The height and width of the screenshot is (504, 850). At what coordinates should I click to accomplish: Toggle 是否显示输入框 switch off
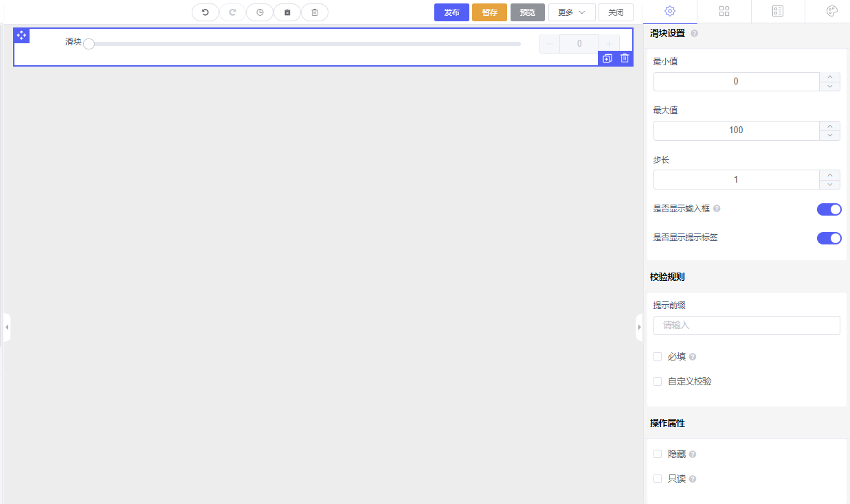pyautogui.click(x=829, y=209)
